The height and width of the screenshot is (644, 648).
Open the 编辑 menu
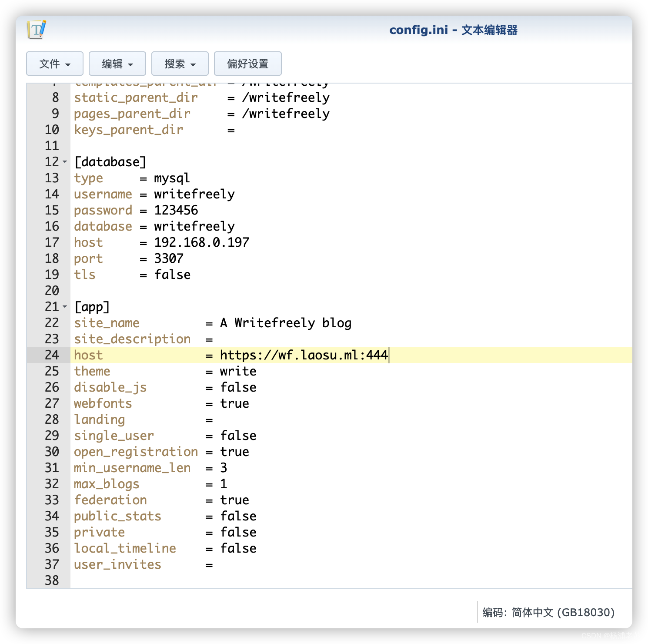117,64
